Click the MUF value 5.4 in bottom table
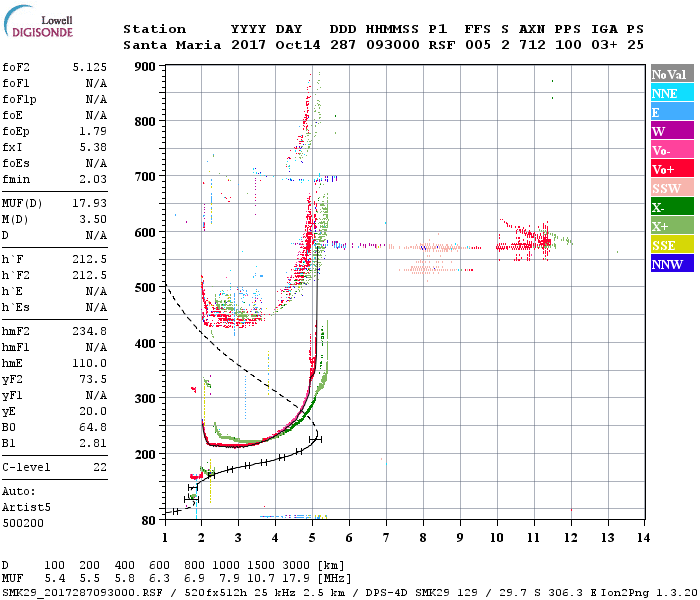 coord(55,578)
